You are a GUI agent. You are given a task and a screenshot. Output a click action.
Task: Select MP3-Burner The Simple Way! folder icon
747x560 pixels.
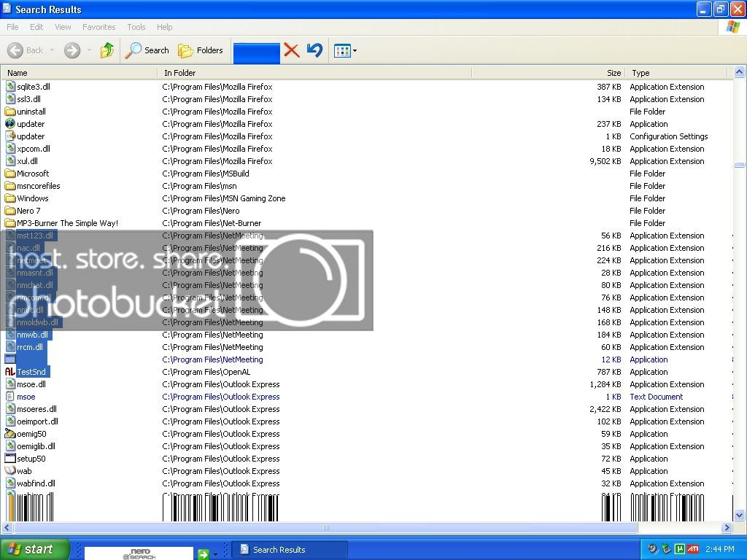10,223
